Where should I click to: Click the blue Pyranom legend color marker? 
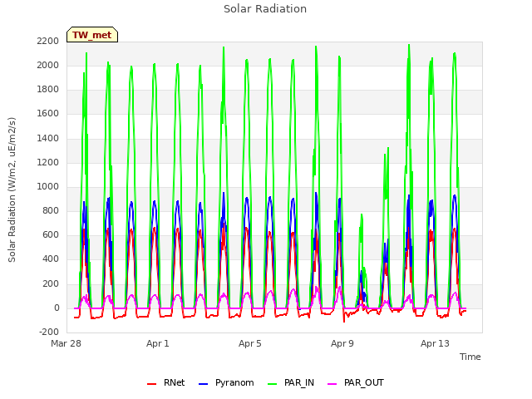coord(203,384)
